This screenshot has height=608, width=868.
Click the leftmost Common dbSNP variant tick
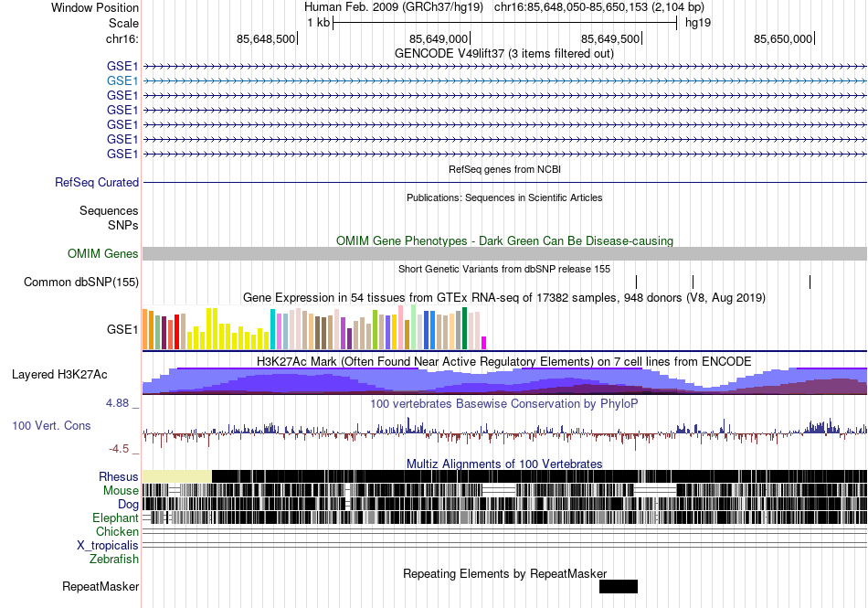coord(636,282)
